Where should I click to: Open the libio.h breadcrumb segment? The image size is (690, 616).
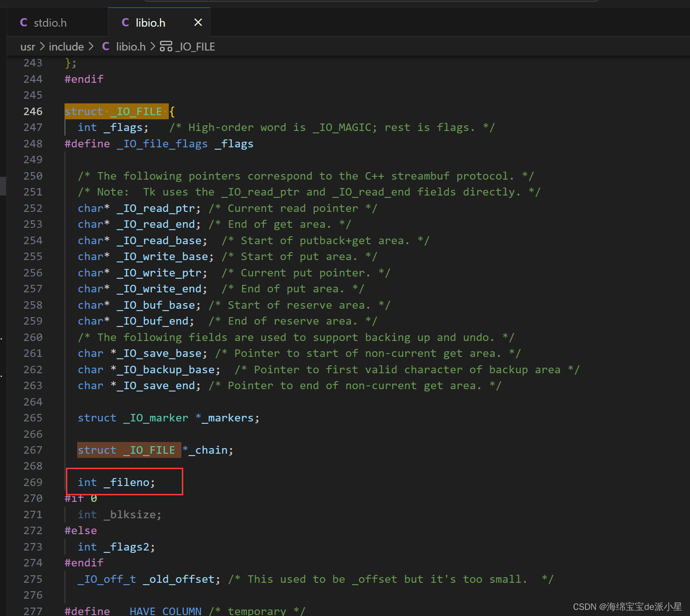click(131, 47)
